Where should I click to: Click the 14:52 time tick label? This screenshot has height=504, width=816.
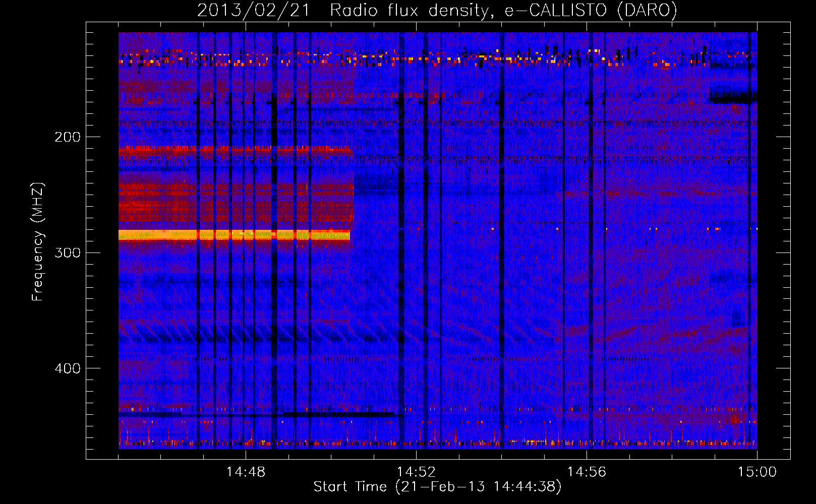click(x=416, y=472)
